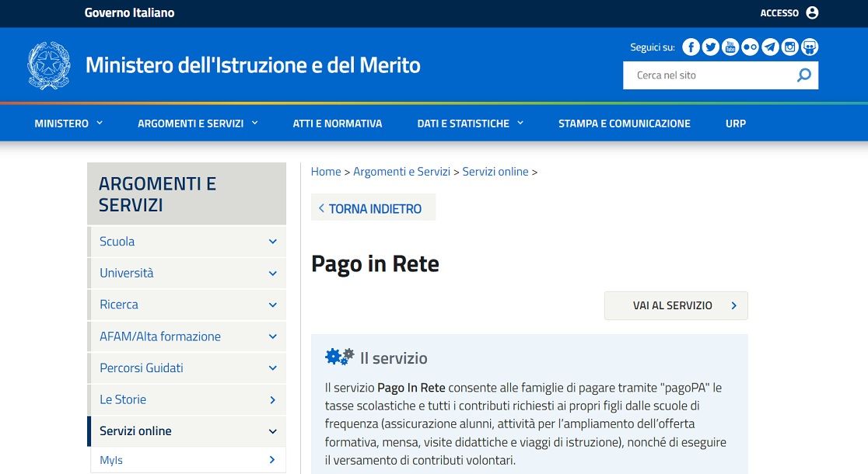Open the ministry's SlideShare page icon

point(810,47)
